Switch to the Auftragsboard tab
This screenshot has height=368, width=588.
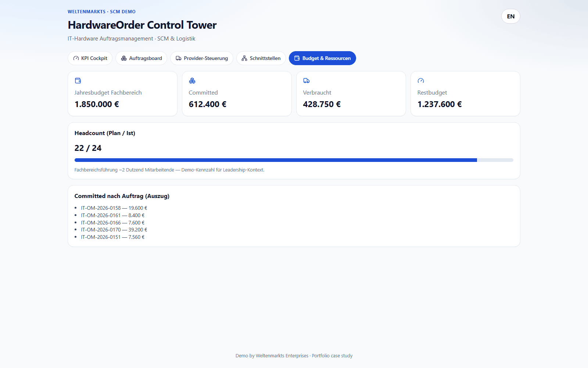(141, 58)
